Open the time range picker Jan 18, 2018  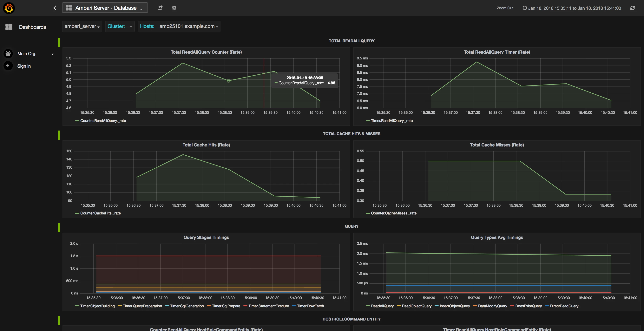[x=572, y=8]
